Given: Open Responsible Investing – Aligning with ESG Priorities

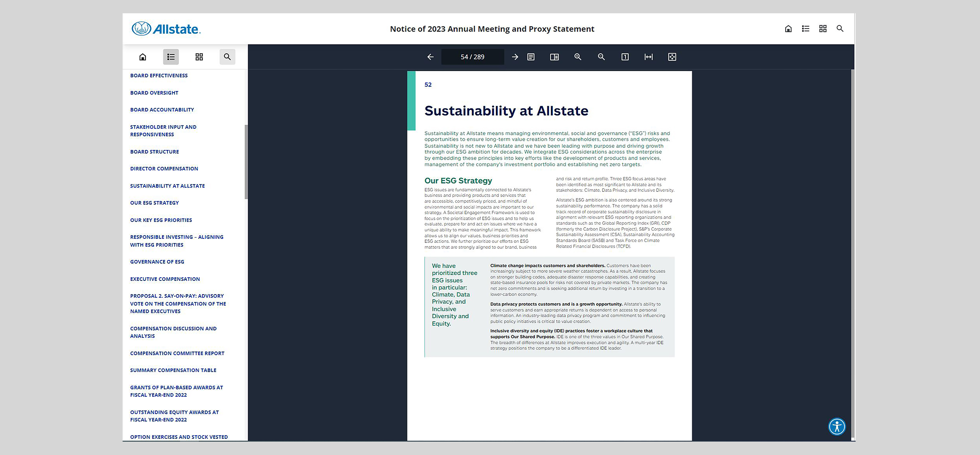Looking at the screenshot, I should pyautogui.click(x=176, y=241).
